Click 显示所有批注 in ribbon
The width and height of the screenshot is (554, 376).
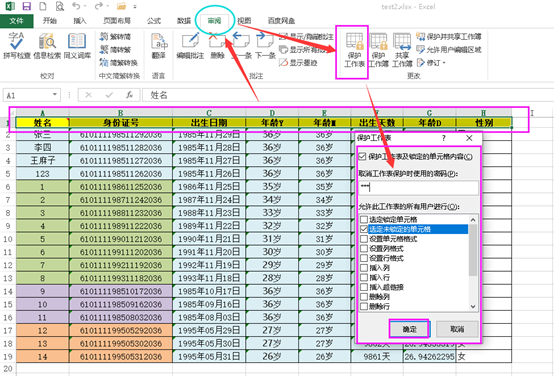point(303,49)
